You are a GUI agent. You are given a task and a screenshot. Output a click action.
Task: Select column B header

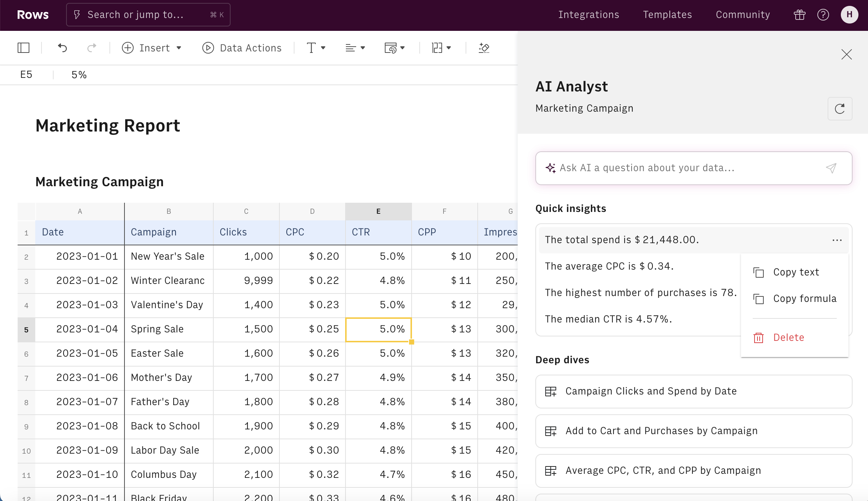point(169,211)
